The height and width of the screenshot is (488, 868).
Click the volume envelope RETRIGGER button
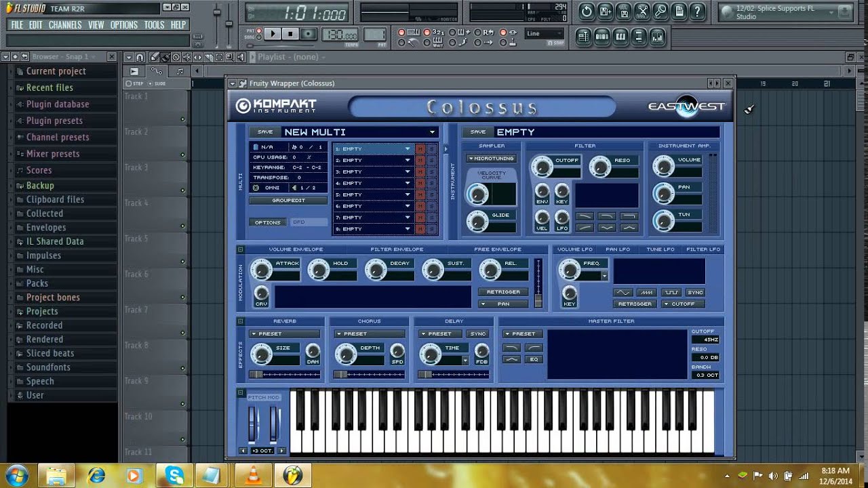coord(503,292)
